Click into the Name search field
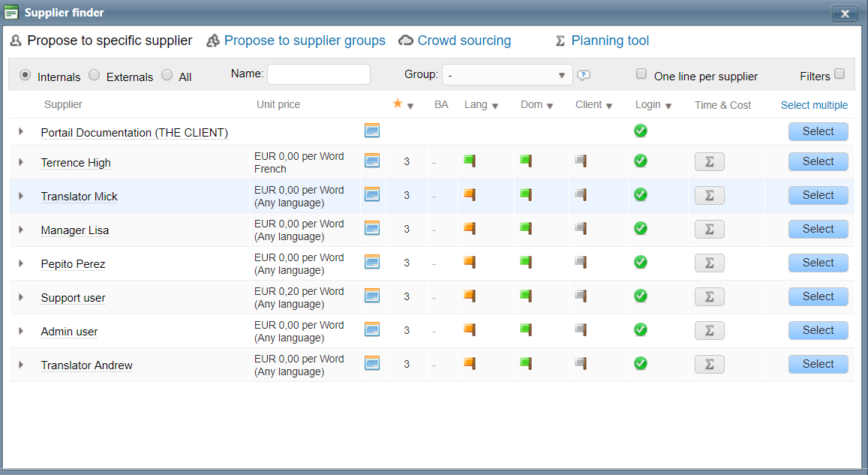The width and height of the screenshot is (868, 475). (x=319, y=74)
